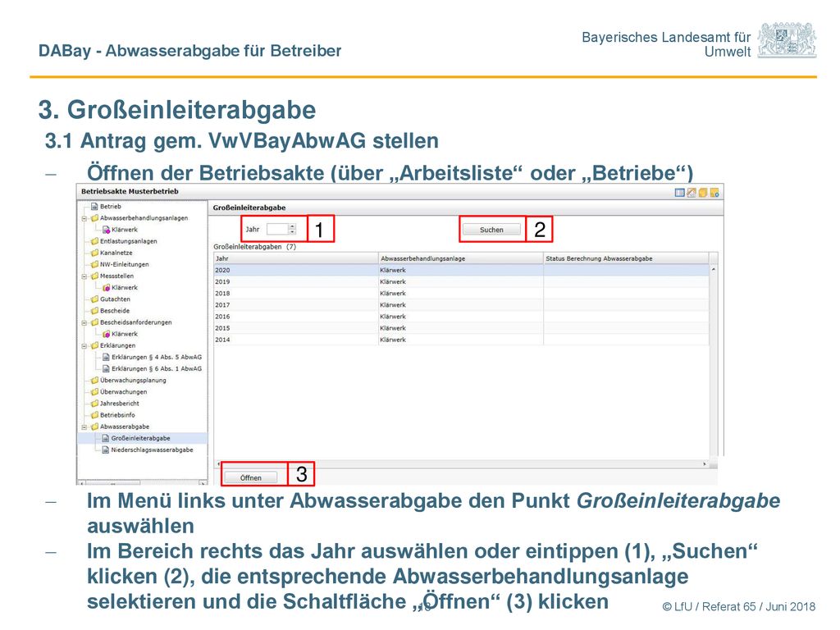Click document icon beside Erklärungen § 4 Abs. 5

[x=106, y=358]
